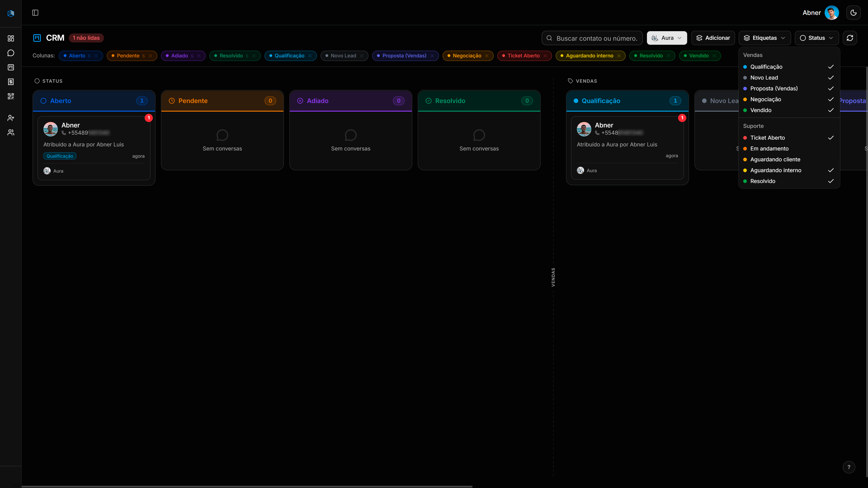This screenshot has width=868, height=488.
Task: Open the dashboard grid icon in sidebar
Action: (11, 38)
